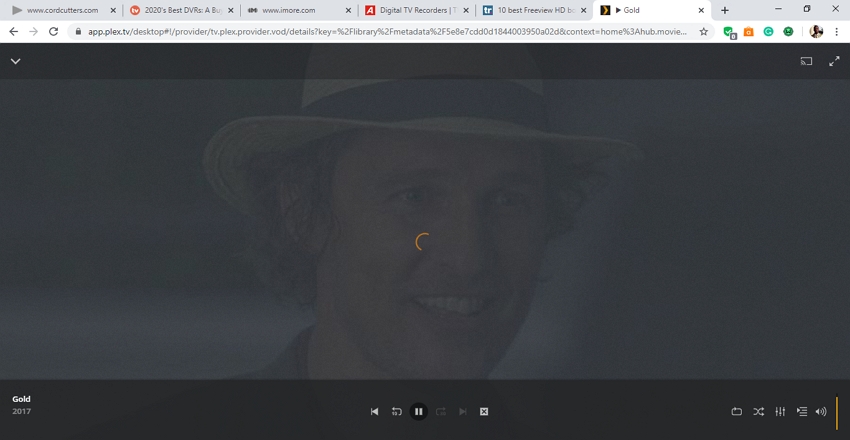The width and height of the screenshot is (850, 440).
Task: Pause the video playback
Action: pos(418,411)
